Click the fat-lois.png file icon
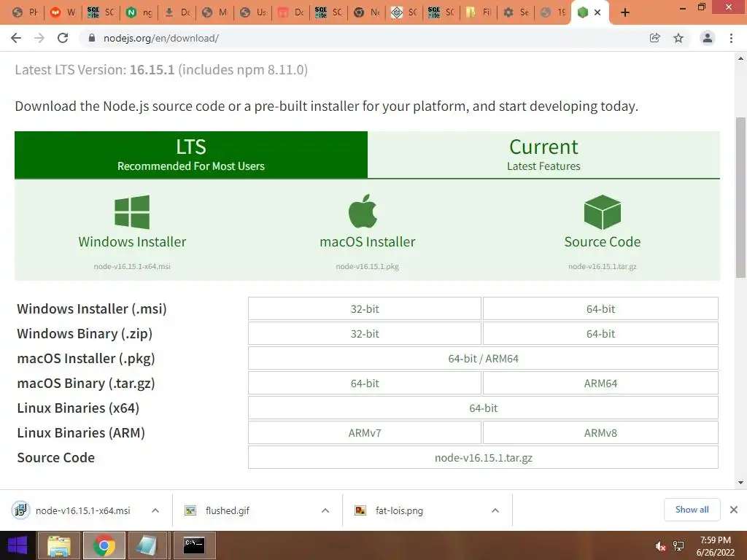This screenshot has width=747, height=560. (360, 510)
